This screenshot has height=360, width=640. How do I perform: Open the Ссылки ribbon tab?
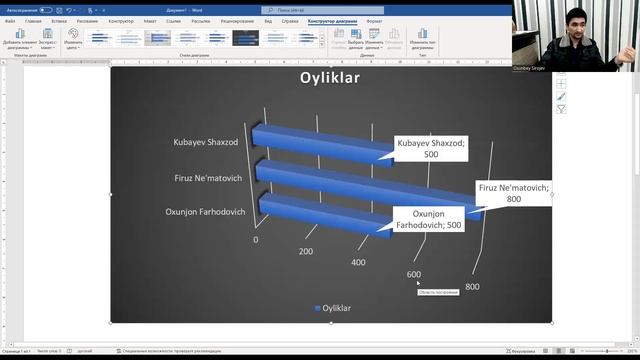(x=173, y=21)
